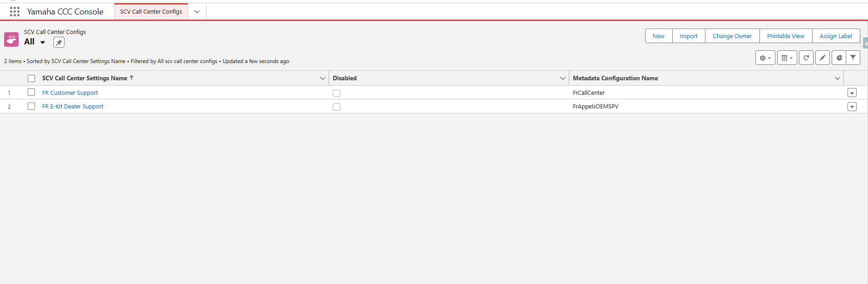
Task: Open the filters funnel icon
Action: coord(853,58)
